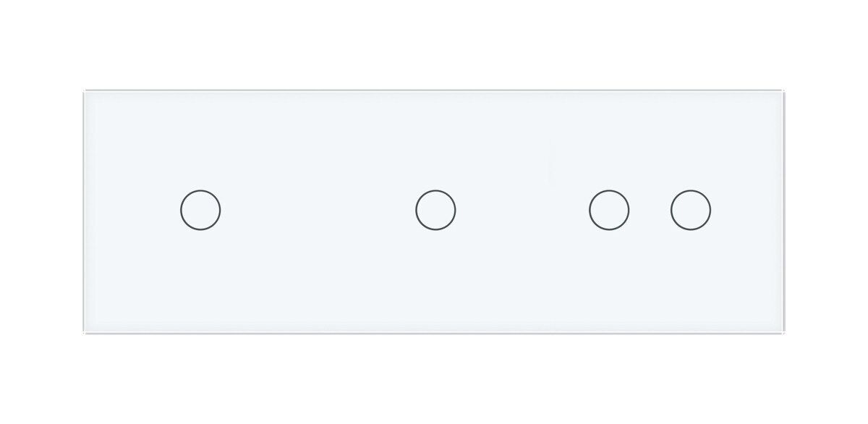Click glass area directly above the middle circle
The width and height of the screenshot is (868, 424).
point(435,141)
